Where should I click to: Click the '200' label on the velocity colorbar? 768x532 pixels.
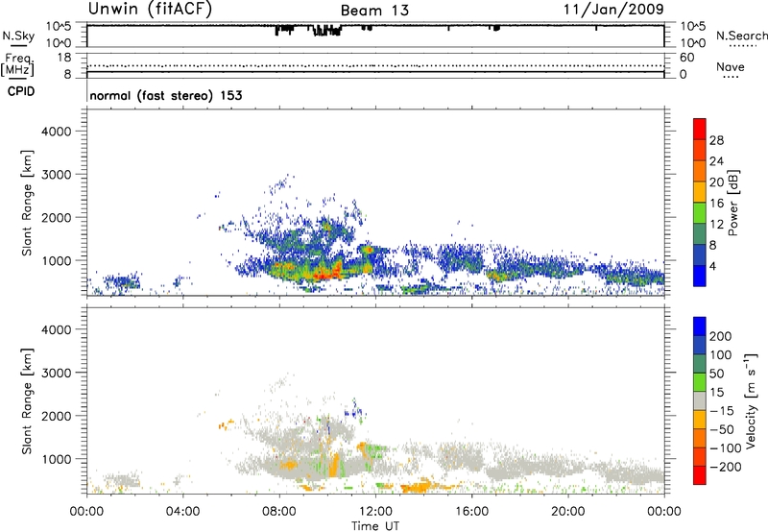[721, 336]
